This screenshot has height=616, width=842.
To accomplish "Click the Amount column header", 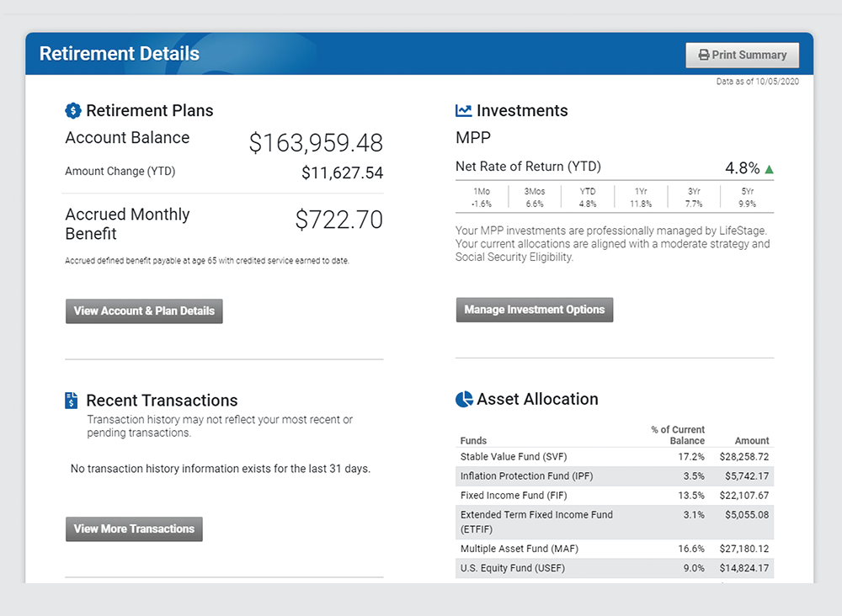I will [752, 440].
